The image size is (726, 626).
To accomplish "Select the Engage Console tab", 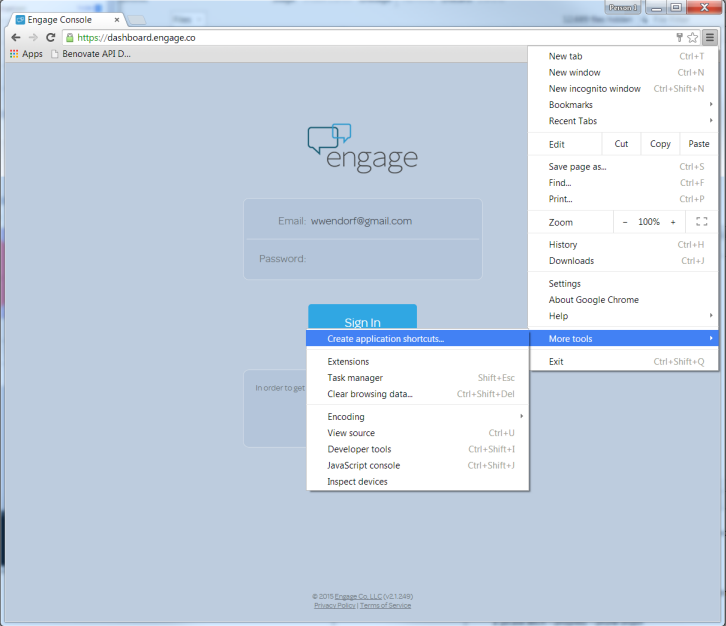I will click(x=64, y=20).
